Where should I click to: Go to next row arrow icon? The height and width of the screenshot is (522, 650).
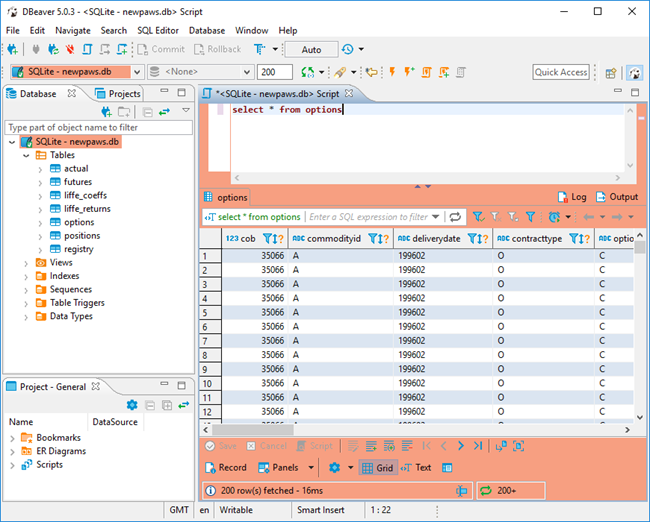click(461, 446)
